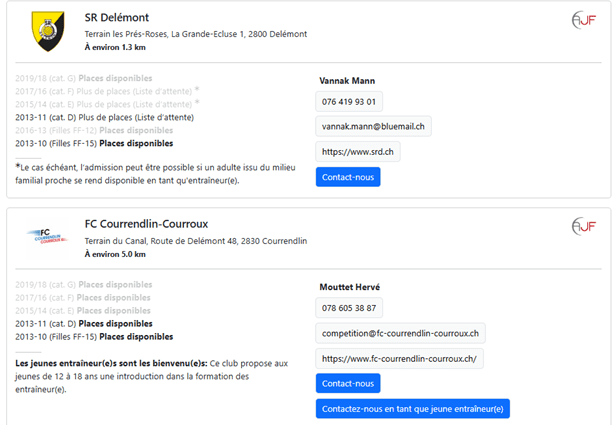Click Courrendlin 2013-10 (Filles FF-15) row

pyautogui.click(x=94, y=337)
